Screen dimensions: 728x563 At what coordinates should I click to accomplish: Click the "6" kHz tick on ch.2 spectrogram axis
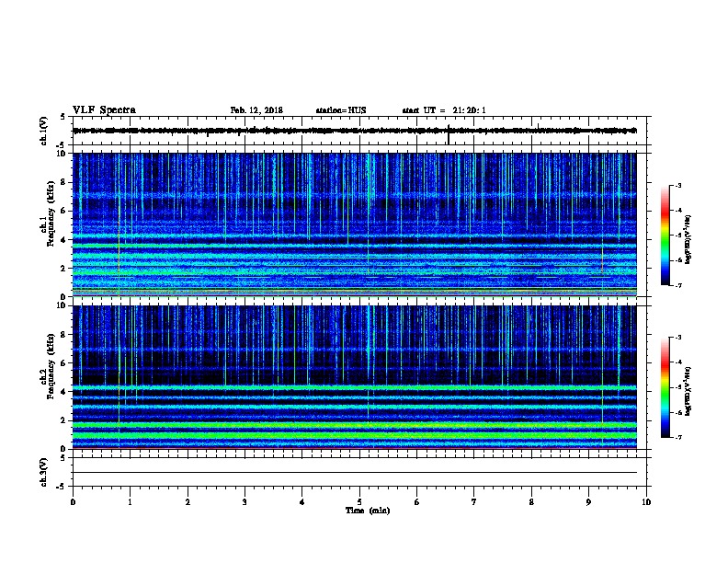pos(63,363)
